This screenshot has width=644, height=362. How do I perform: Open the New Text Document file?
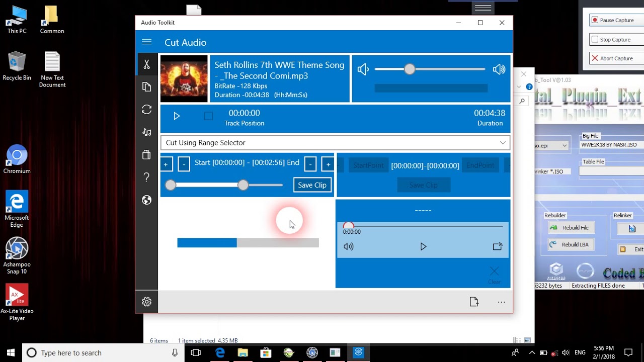[x=52, y=69]
